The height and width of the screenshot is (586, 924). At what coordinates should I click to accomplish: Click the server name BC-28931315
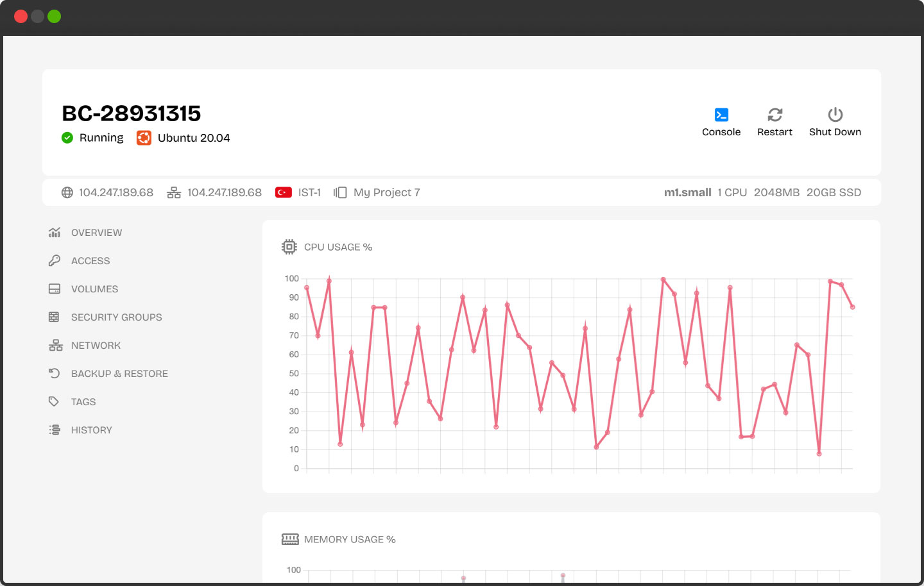pos(131,113)
